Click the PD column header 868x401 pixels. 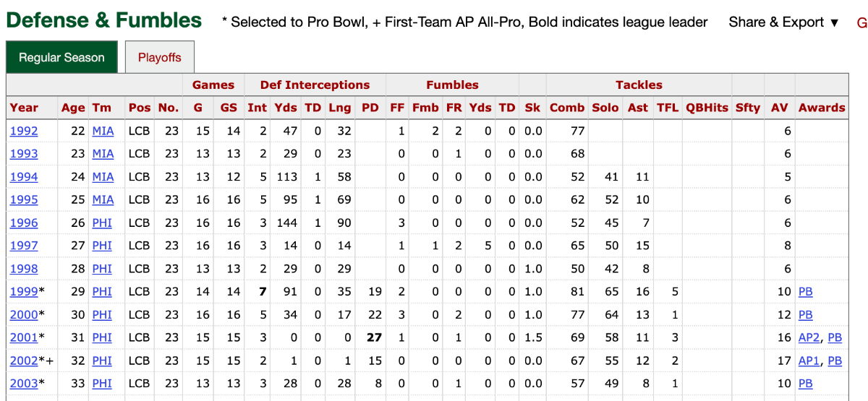tap(370, 108)
